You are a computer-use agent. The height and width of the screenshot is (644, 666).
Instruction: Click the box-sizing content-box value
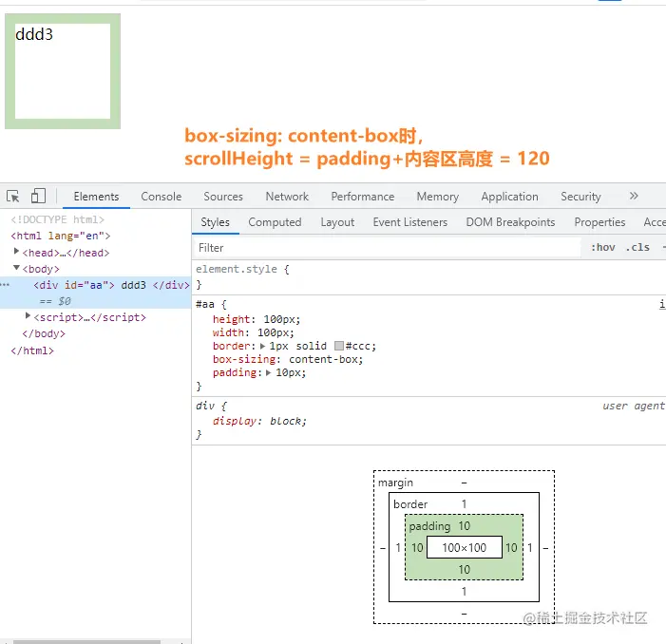pos(326,360)
